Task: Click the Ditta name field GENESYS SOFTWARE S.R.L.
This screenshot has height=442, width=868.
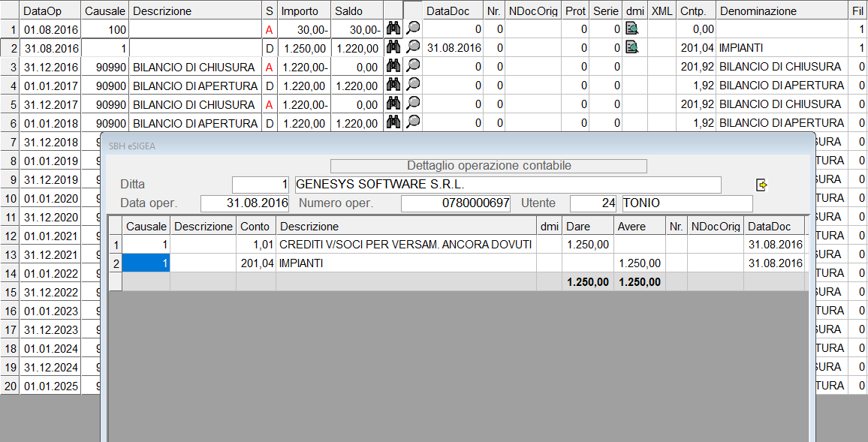Action: coord(507,185)
